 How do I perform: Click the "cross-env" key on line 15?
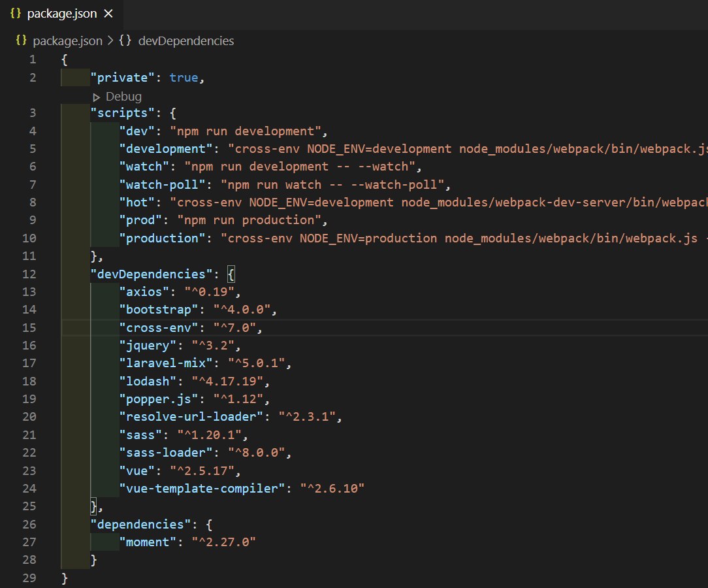pyautogui.click(x=159, y=327)
